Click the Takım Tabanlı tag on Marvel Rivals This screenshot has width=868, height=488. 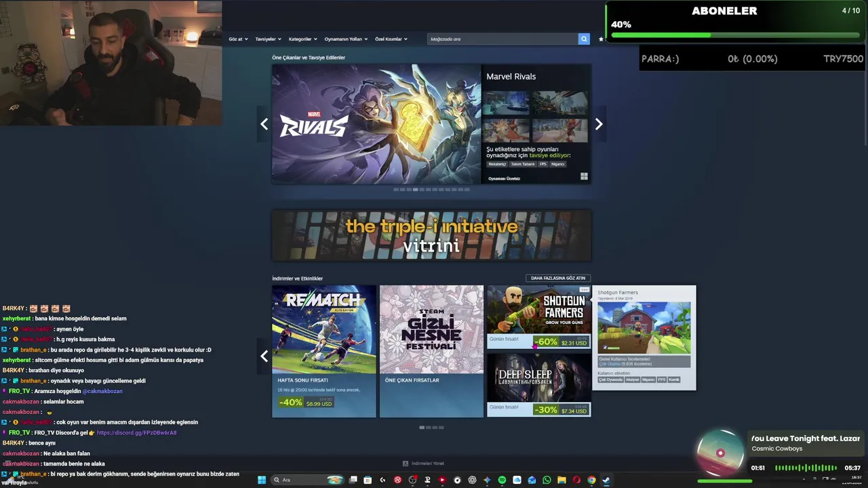point(523,164)
